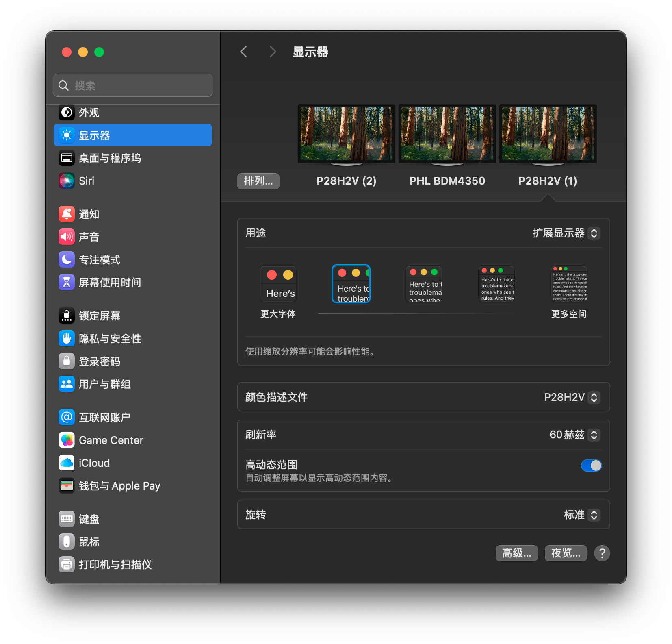Open 钱包与 Apple Pay wallet icon
Viewport: 672px width, 644px height.
[x=67, y=485]
